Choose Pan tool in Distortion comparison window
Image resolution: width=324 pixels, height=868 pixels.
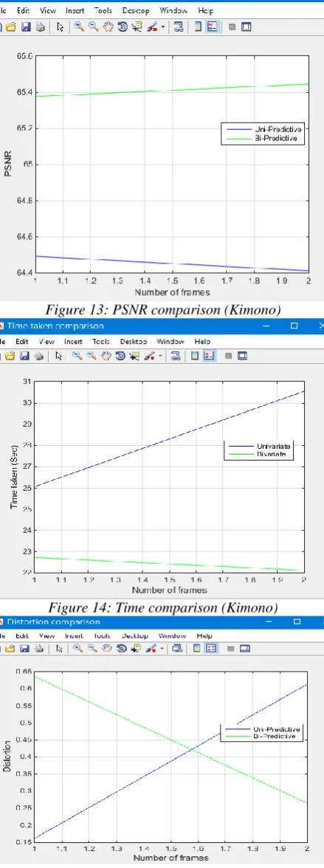(x=107, y=649)
